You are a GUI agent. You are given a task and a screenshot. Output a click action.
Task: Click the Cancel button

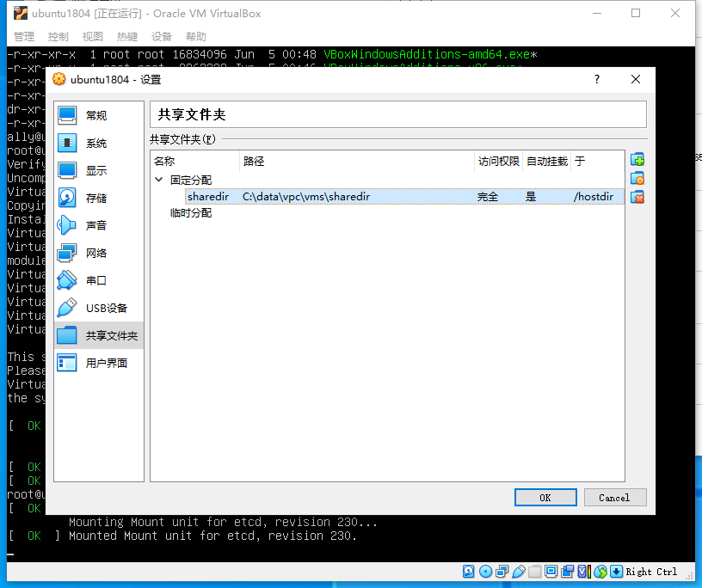[615, 497]
